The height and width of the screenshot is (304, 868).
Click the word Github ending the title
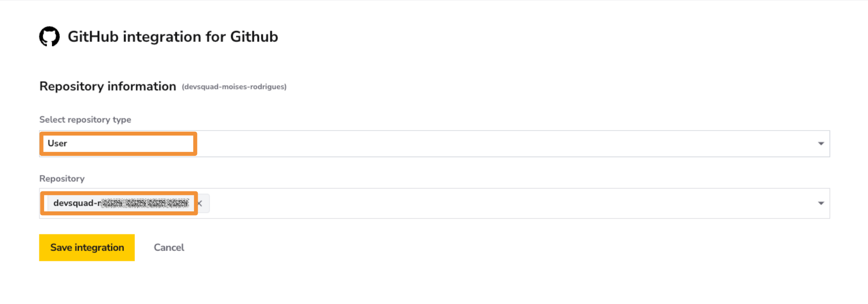tap(254, 37)
